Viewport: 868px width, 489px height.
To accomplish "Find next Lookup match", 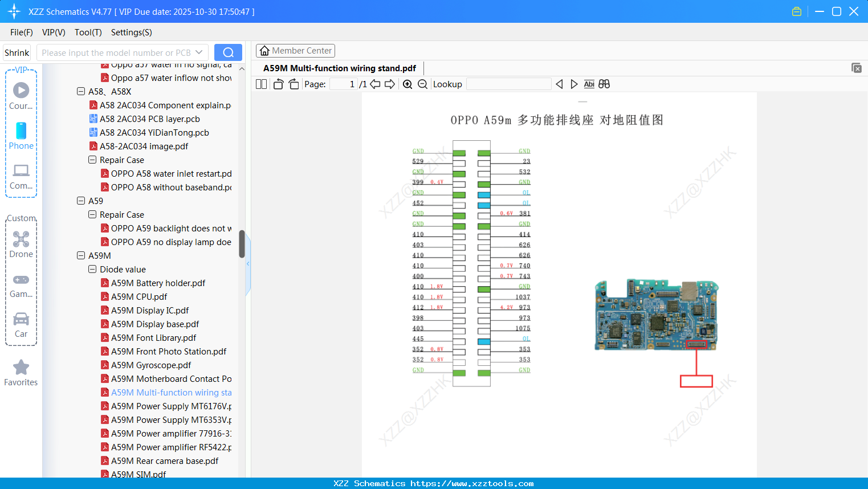I will coord(574,84).
